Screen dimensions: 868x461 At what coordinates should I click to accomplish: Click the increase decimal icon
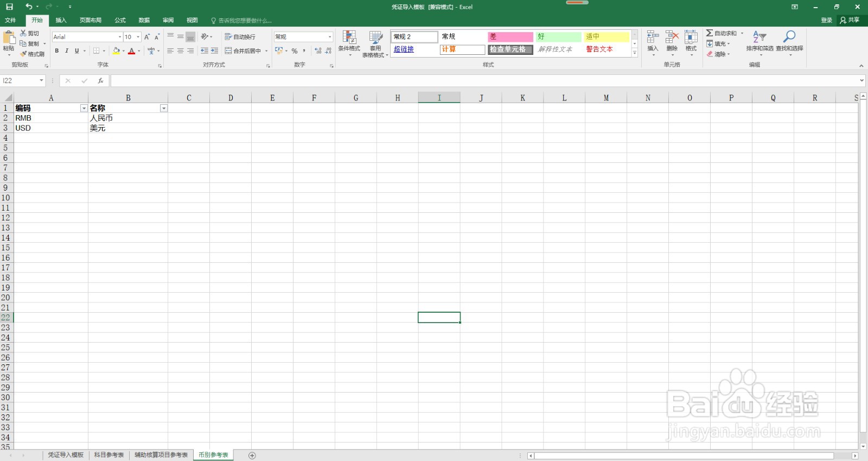[318, 50]
